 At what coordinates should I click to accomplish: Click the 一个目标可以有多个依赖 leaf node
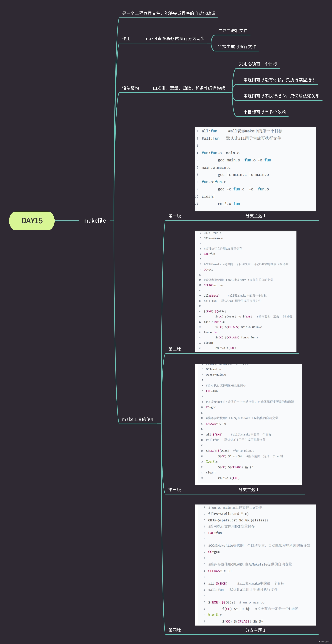click(x=262, y=112)
